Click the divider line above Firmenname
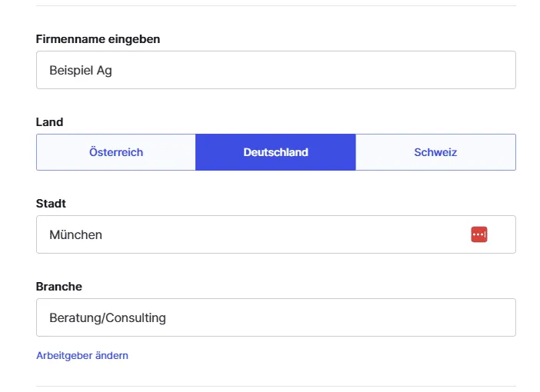540x392 pixels. pos(275,6)
